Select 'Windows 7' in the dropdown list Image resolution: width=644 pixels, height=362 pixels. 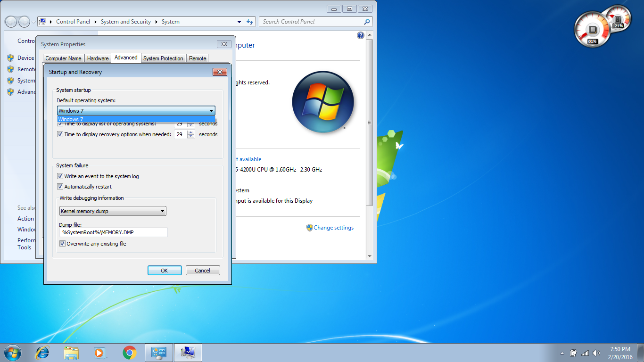(x=136, y=119)
